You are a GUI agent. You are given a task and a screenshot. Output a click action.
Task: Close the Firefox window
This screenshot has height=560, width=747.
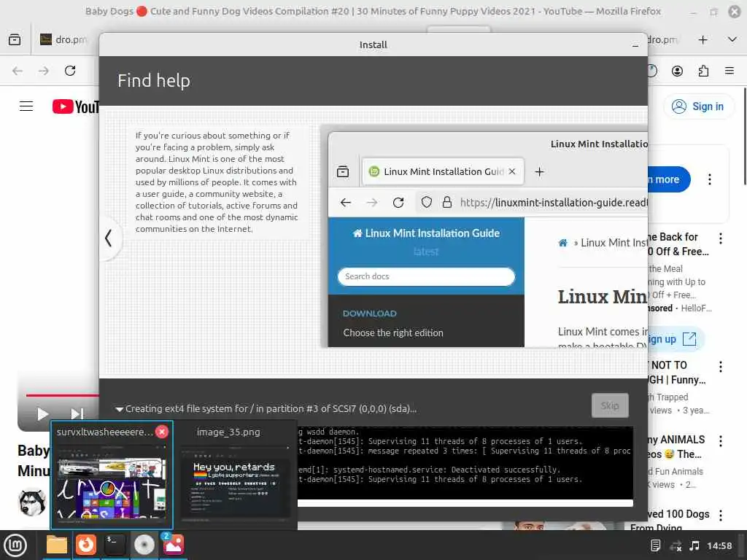735,12
